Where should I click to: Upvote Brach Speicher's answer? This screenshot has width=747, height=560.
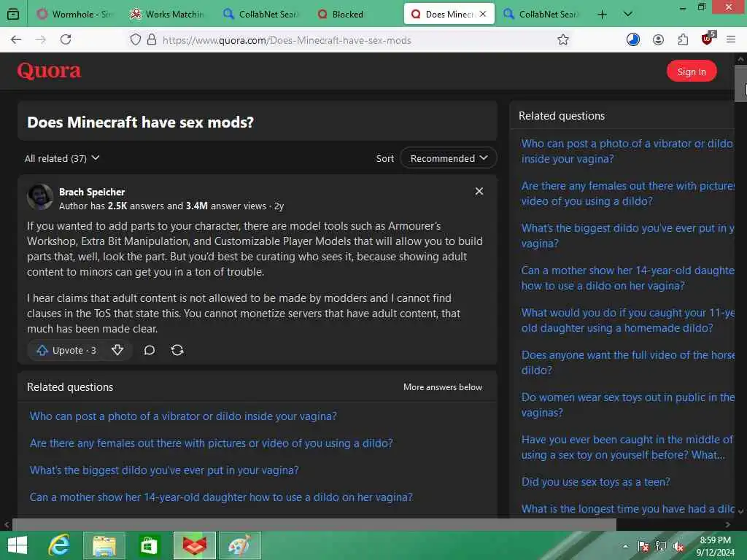[x=66, y=351]
